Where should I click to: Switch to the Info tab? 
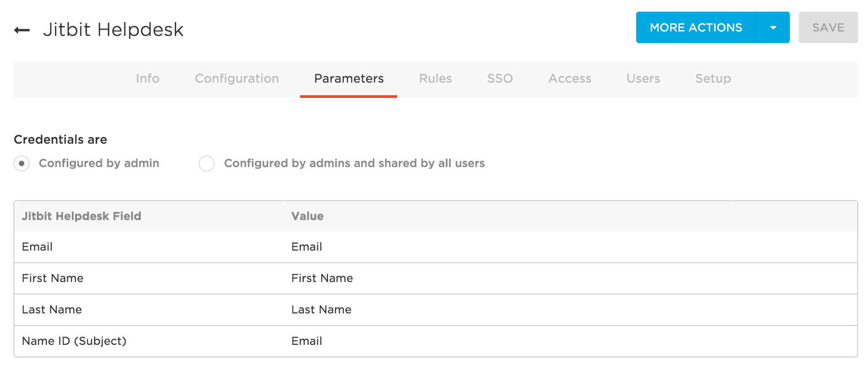(x=147, y=79)
